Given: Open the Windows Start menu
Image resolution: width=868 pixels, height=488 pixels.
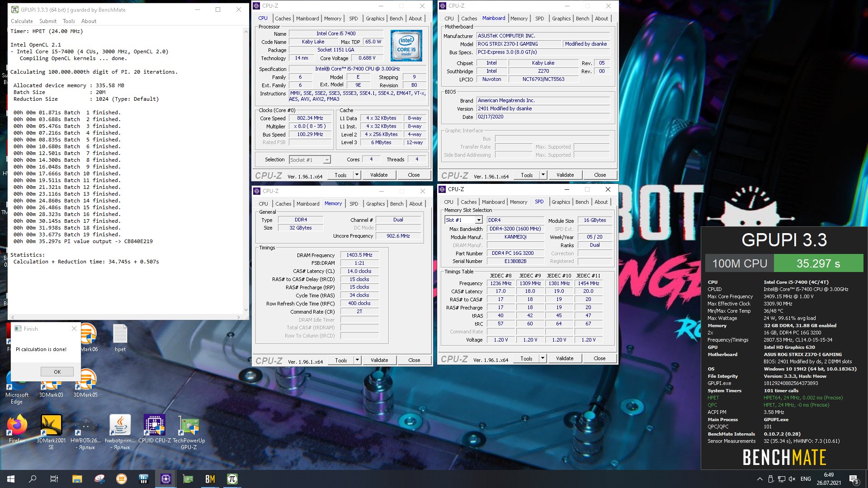Looking at the screenshot, I should pos(11,479).
